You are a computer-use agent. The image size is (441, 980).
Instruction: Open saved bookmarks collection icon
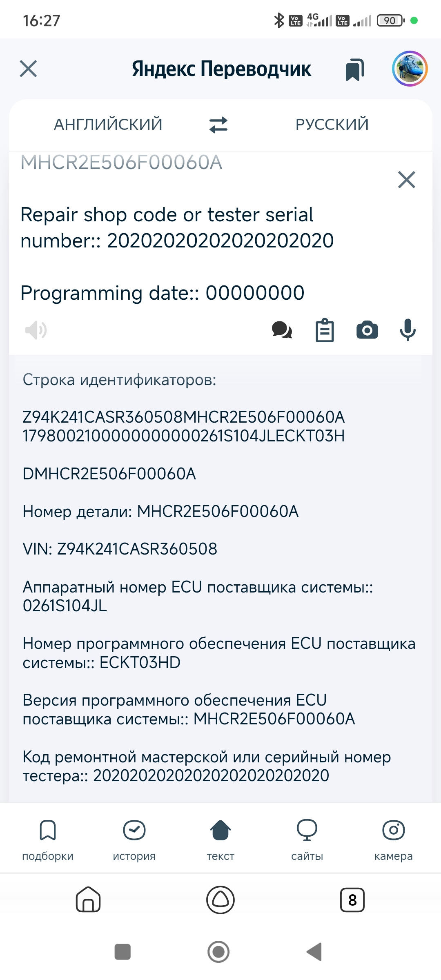click(x=354, y=69)
